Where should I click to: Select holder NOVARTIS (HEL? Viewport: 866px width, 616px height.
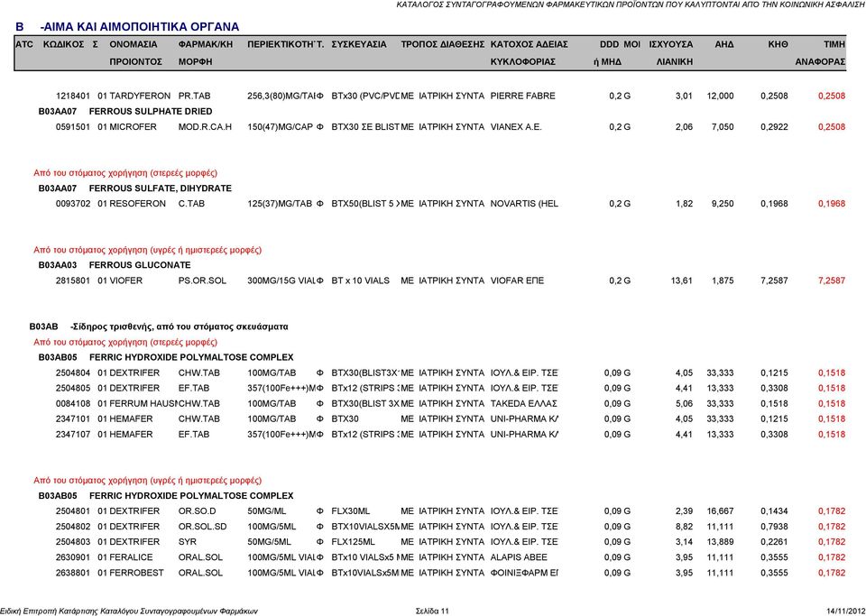click(x=524, y=204)
